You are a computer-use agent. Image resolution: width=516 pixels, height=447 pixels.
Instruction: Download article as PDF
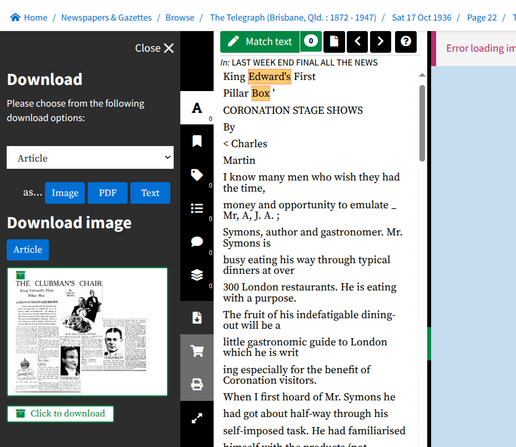(x=107, y=193)
